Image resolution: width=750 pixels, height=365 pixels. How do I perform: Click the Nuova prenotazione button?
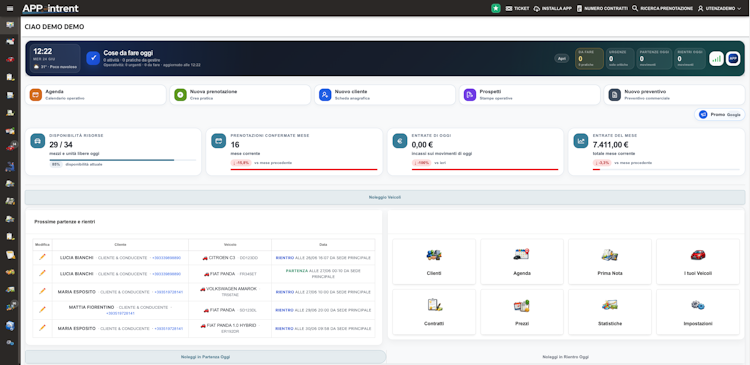tap(240, 95)
